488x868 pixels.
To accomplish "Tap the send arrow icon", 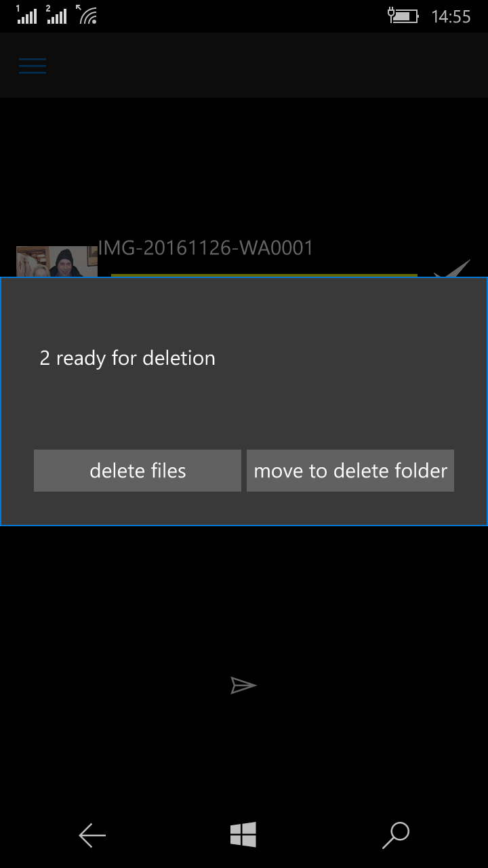I will point(243,686).
